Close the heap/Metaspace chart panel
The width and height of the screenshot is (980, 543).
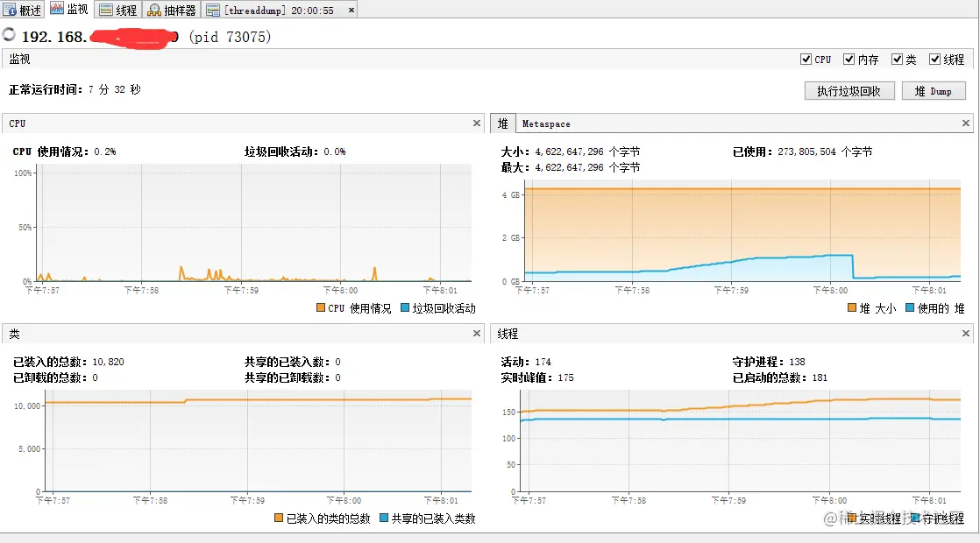[x=966, y=123]
